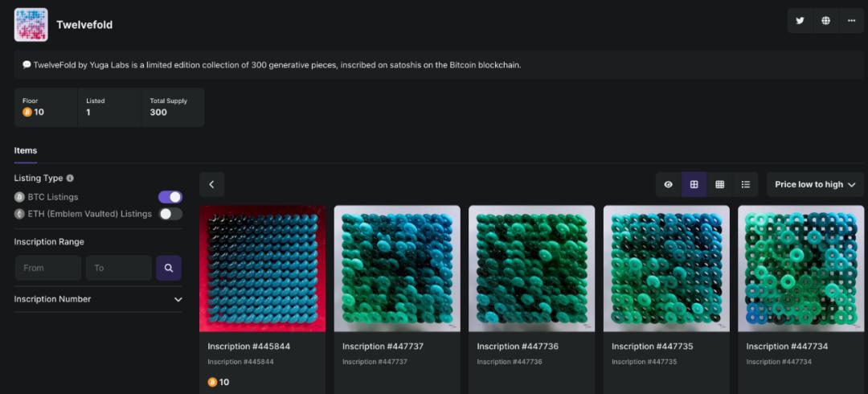Open the red Inscription #445844 artwork thumbnail
This screenshot has height=394, width=868.
point(263,269)
